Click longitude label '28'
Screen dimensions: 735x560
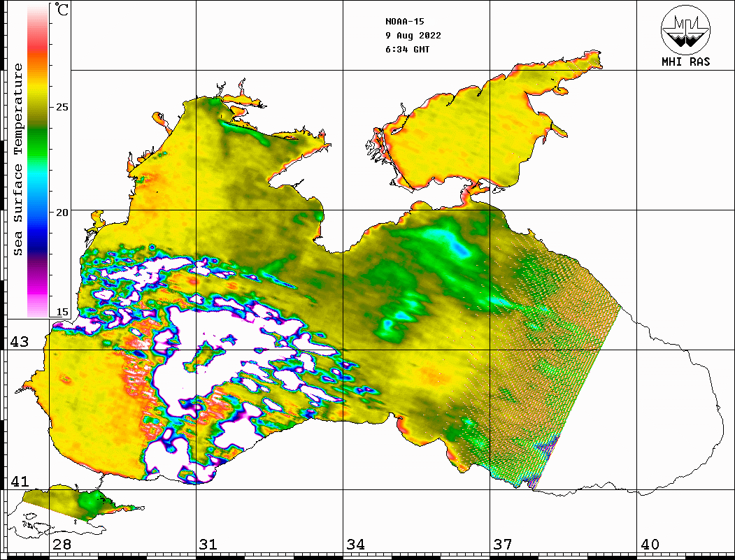[62, 545]
